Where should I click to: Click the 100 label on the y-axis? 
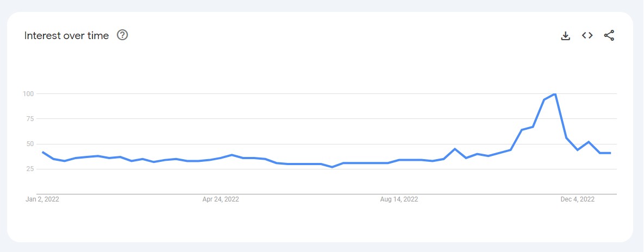(28, 94)
